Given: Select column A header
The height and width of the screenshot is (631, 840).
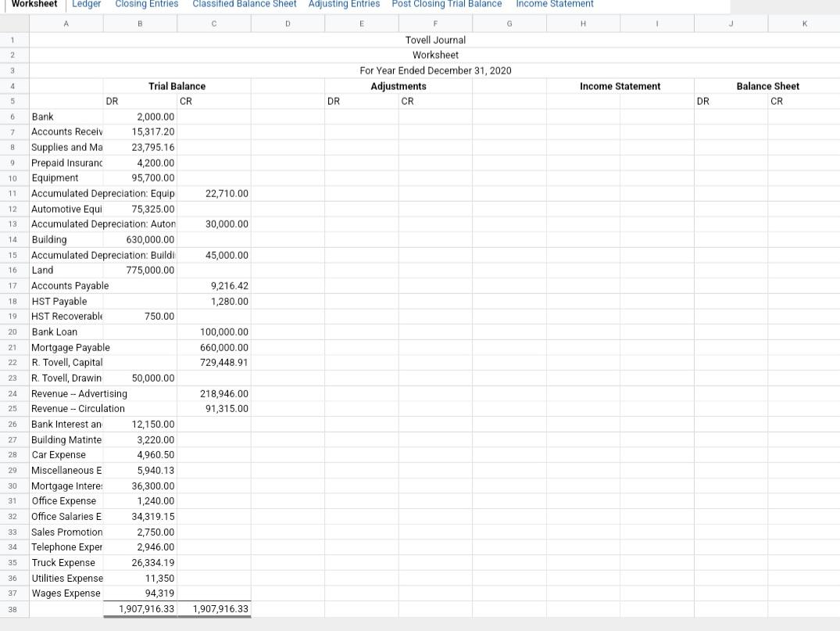Looking at the screenshot, I should click(66, 23).
